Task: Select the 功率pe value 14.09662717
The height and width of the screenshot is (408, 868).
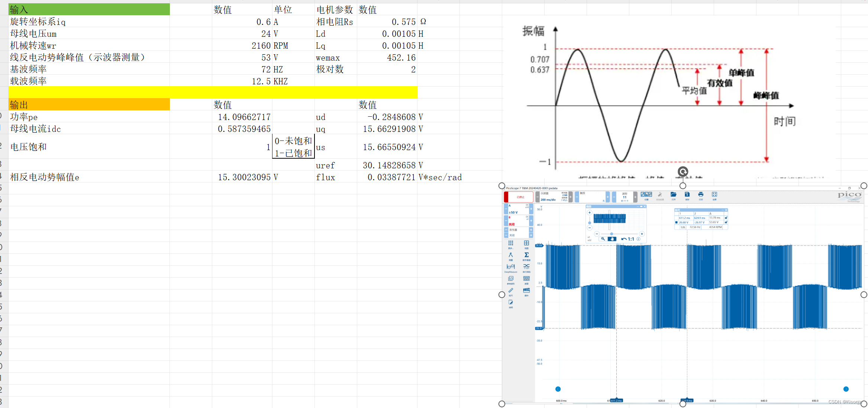Action: [242, 117]
